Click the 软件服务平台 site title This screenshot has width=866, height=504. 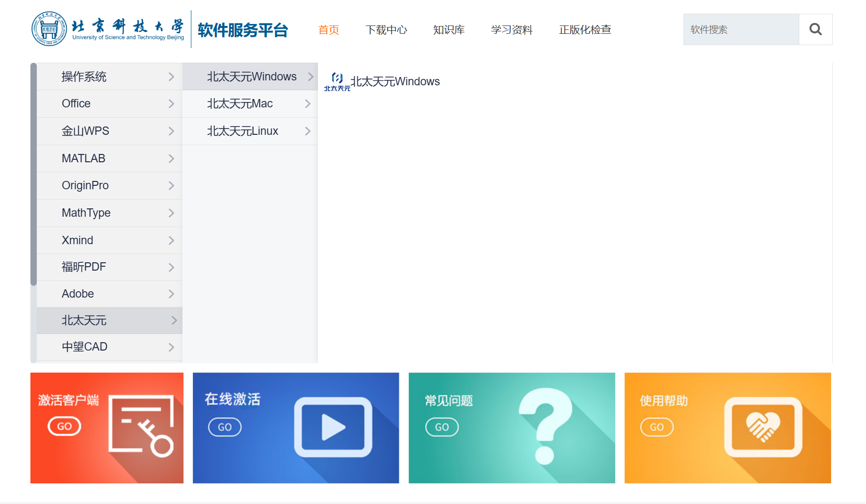click(x=241, y=28)
